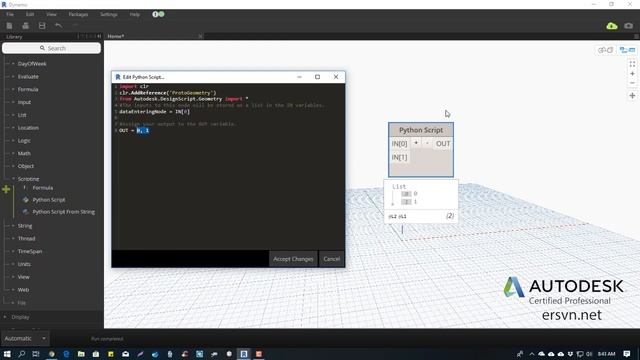Select the Python Script library node
The width and height of the screenshot is (640, 360).
[x=49, y=200]
